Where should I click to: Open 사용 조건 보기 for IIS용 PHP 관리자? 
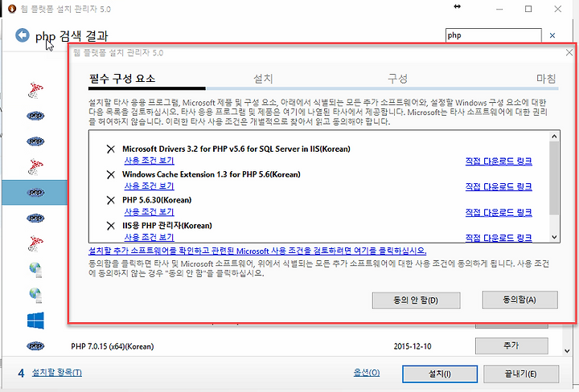pyautogui.click(x=150, y=237)
